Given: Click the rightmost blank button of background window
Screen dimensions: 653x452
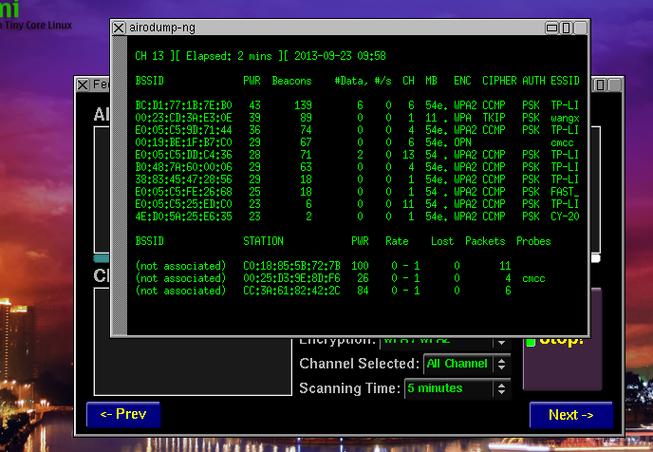Looking at the screenshot, I should coord(614,85).
